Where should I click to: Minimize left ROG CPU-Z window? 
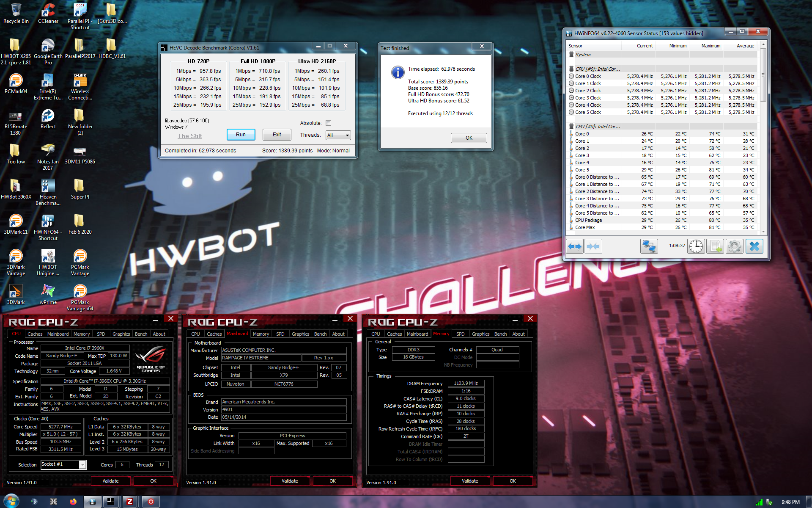pyautogui.click(x=156, y=320)
